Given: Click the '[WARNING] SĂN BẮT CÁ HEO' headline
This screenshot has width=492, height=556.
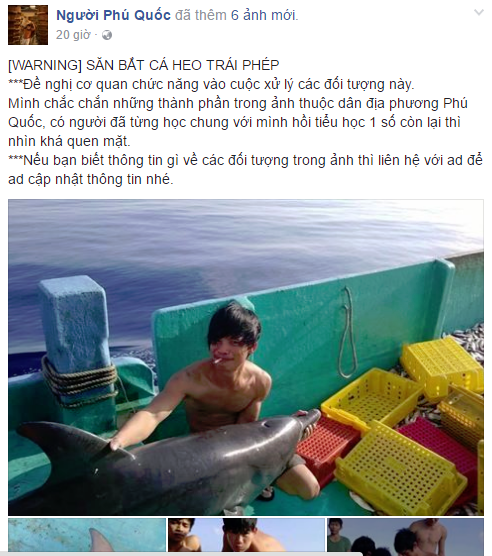Looking at the screenshot, I should (x=144, y=65).
